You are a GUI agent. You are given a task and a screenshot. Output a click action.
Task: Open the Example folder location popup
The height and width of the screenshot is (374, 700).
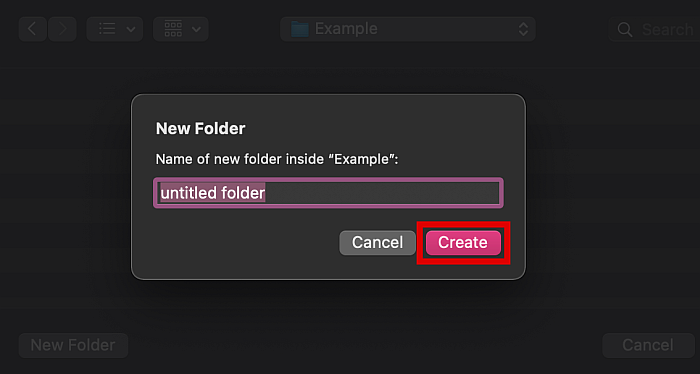click(x=408, y=29)
